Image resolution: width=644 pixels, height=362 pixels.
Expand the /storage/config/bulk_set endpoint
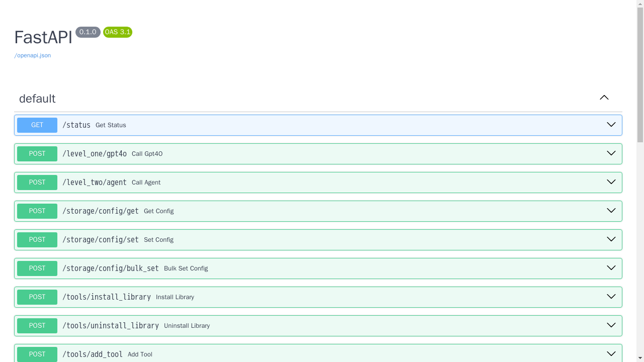point(611,267)
